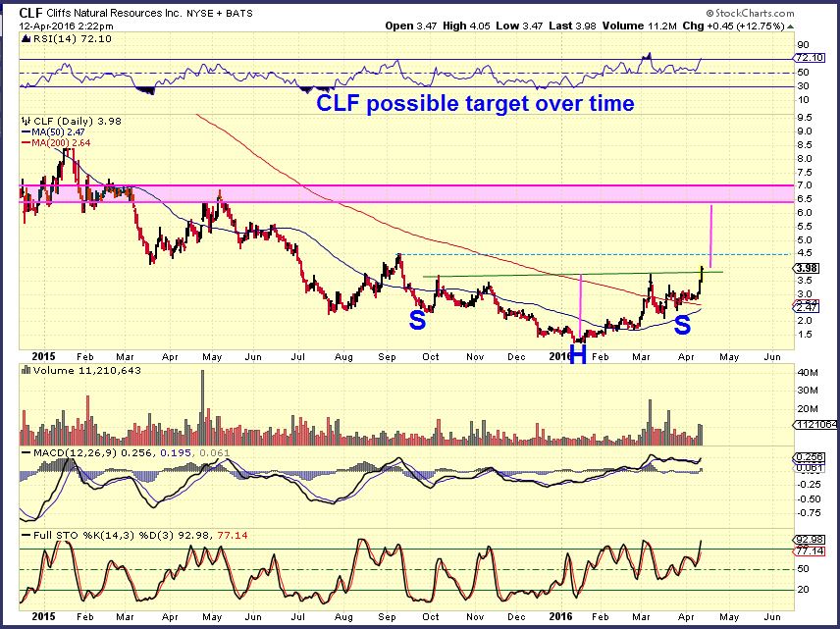Click the 0.061 histogram value tag on the right axis

click(807, 468)
